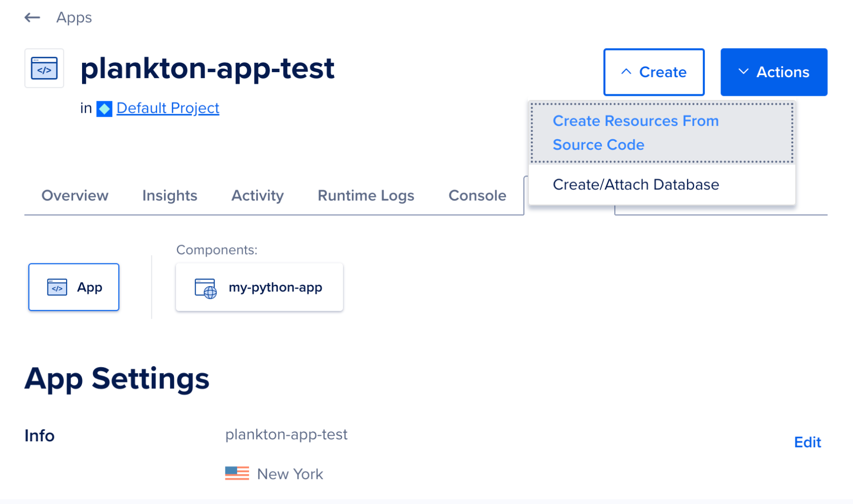Switch to the Activity tab
Viewport: 853px width, 504px height.
[257, 196]
